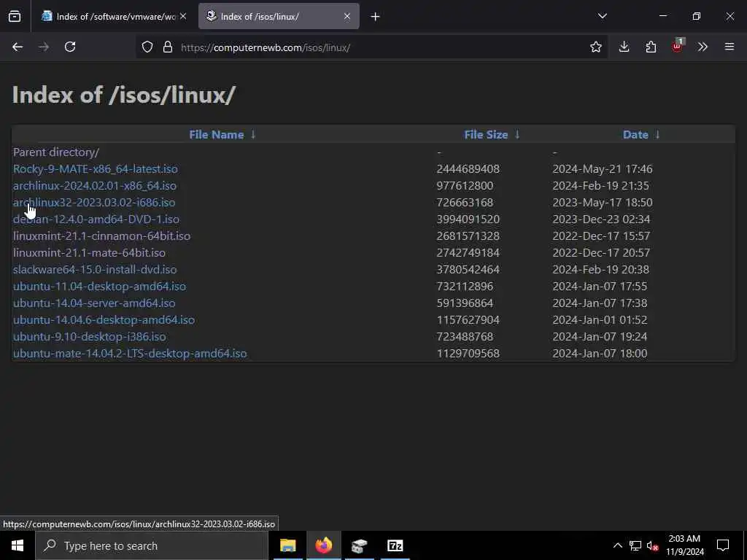Viewport: 747px width, 560px height.
Task: Toggle the File Name sort arrow
Action: pyautogui.click(x=253, y=135)
